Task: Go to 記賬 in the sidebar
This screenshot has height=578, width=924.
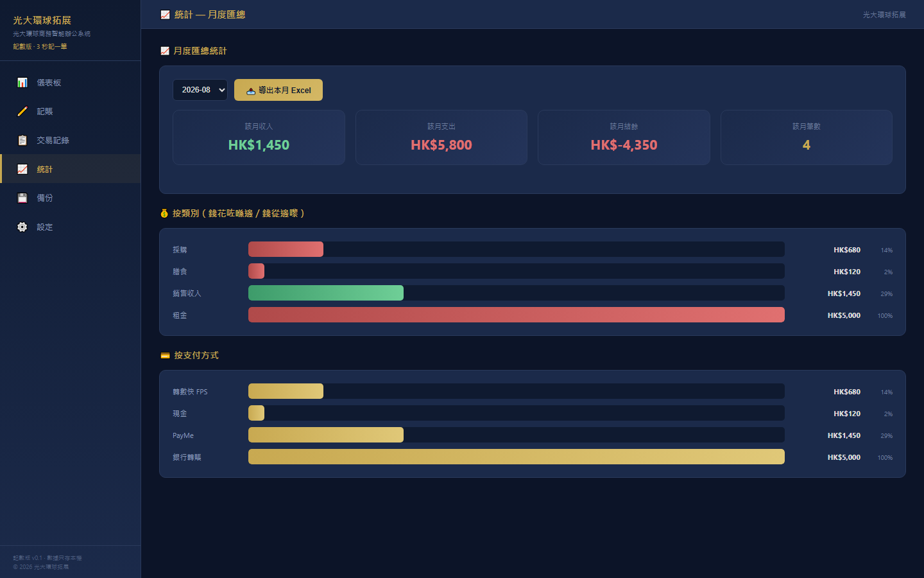Action: pos(71,111)
